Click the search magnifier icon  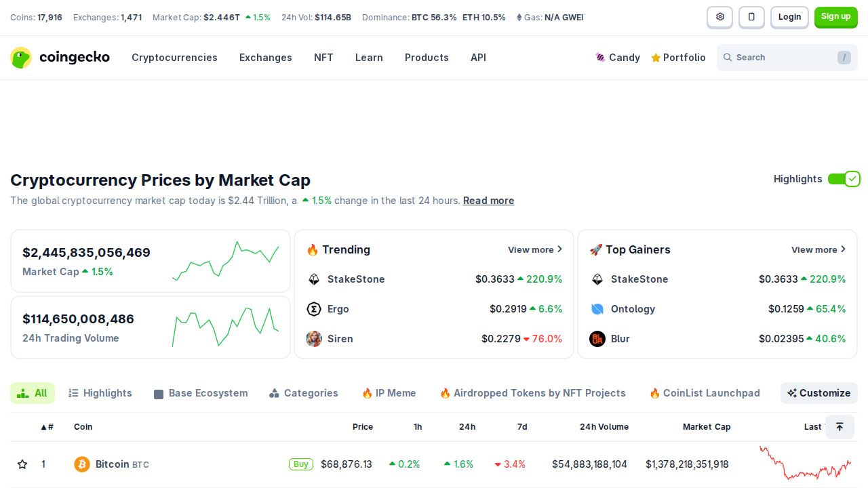(x=728, y=58)
